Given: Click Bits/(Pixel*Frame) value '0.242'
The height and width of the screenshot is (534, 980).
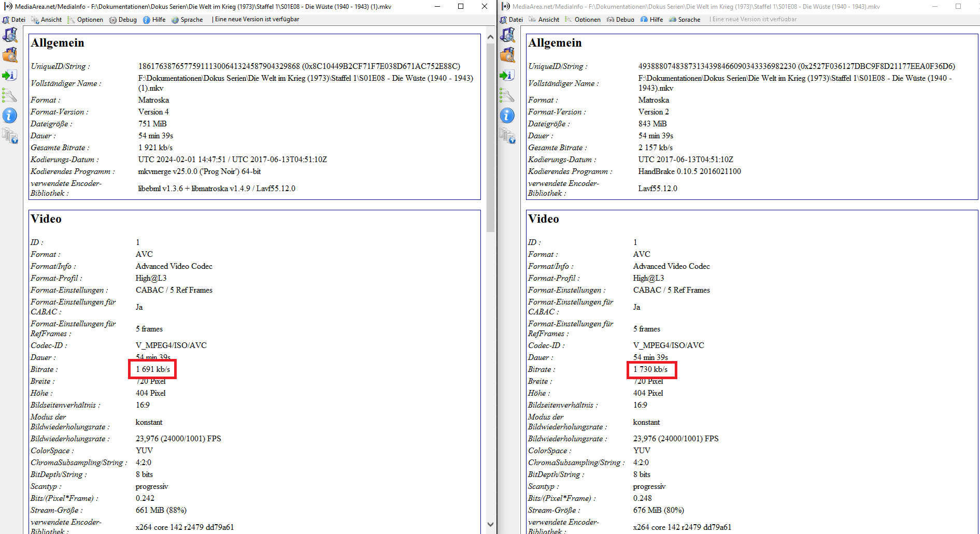Looking at the screenshot, I should [145, 498].
